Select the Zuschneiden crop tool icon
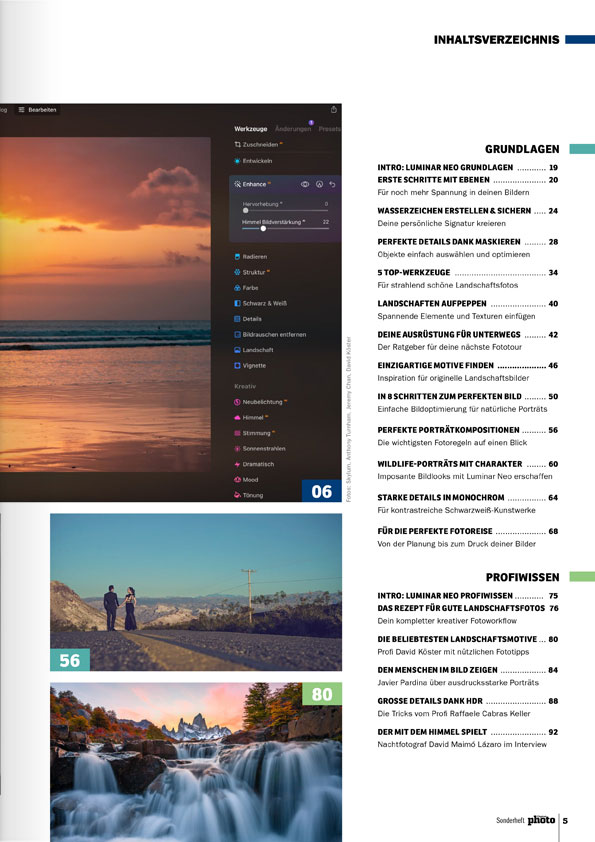595x842 pixels. point(237,144)
